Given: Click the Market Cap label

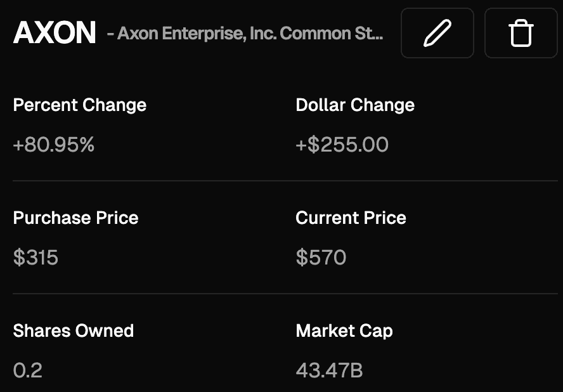Looking at the screenshot, I should (344, 331).
